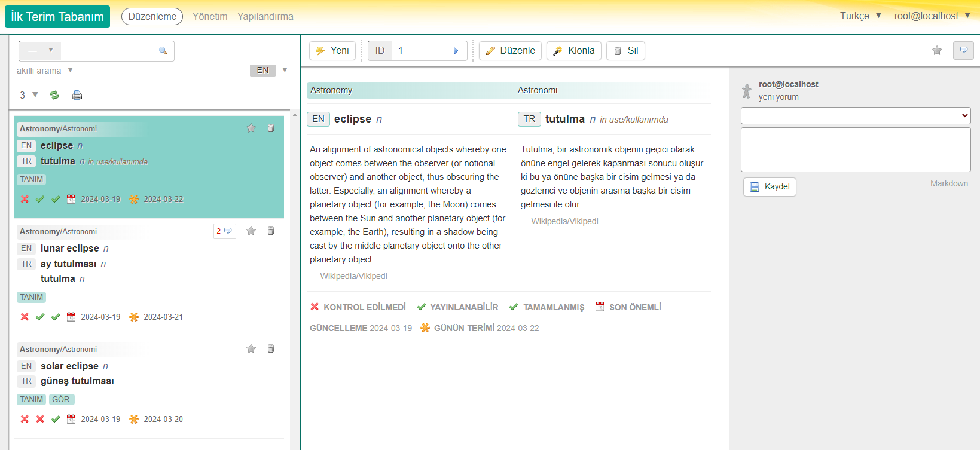Open the Yapılandırma menu
This screenshot has height=450, width=980.
coord(265,17)
